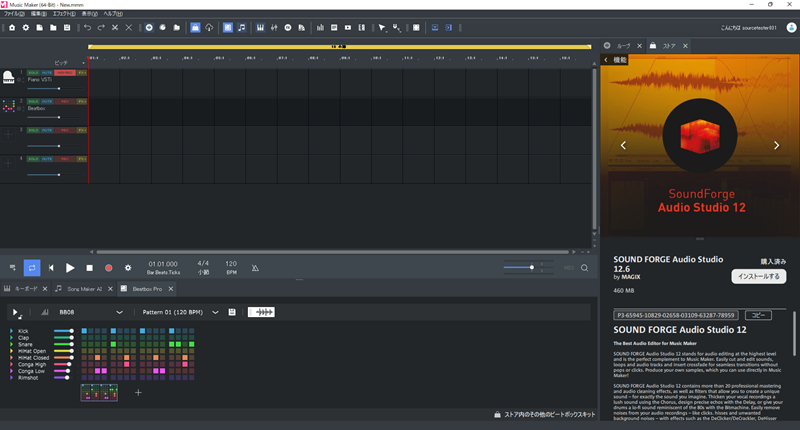Open mixer faders toolbar icon
Image resolution: width=800 pixels, height=430 pixels.
pos(274,28)
